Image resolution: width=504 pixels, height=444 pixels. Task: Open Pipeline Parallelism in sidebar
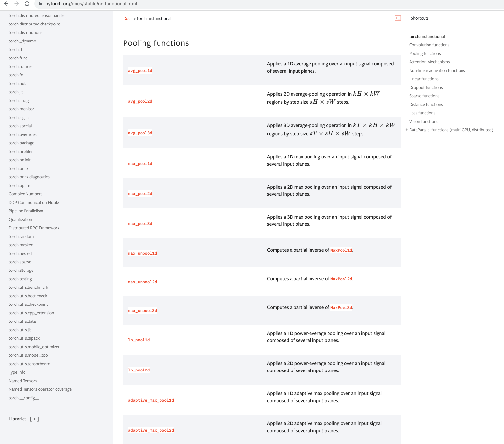[26, 211]
